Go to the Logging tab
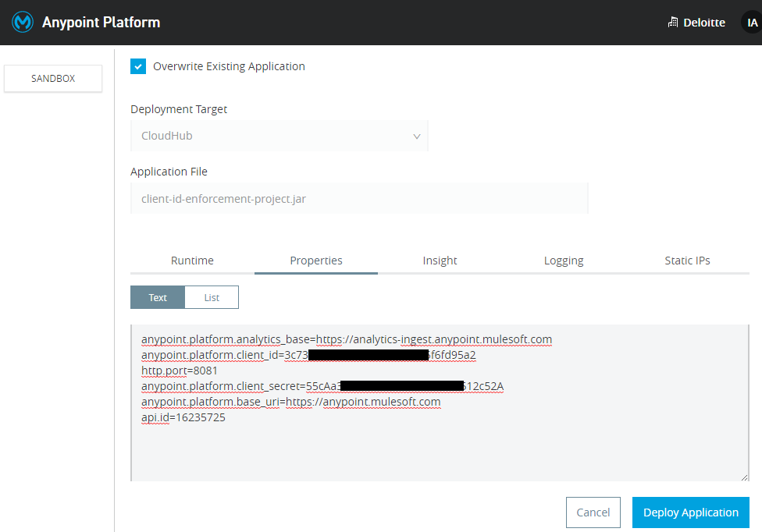This screenshot has width=762, height=532. (x=564, y=261)
